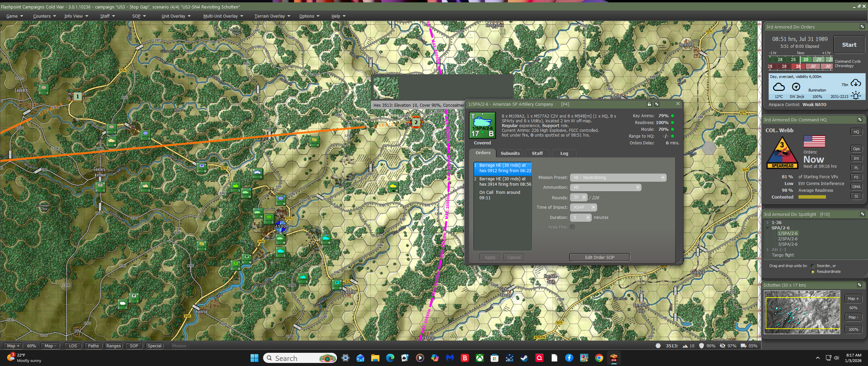Click the Schotten minimap thumbnail
The image size is (868, 366).
[802, 312]
